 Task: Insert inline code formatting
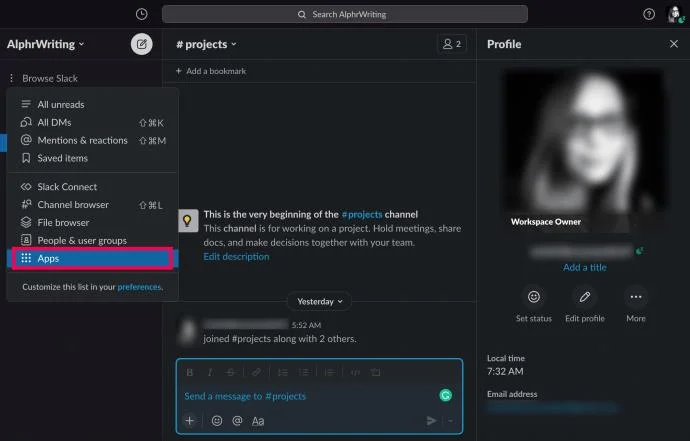355,372
